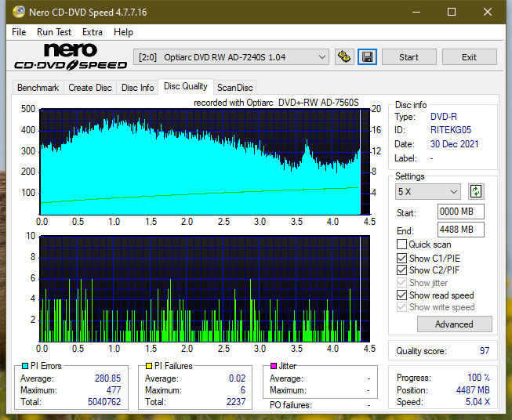The width and height of the screenshot is (512, 420).
Task: Open the Run Test menu
Action: pos(54,32)
